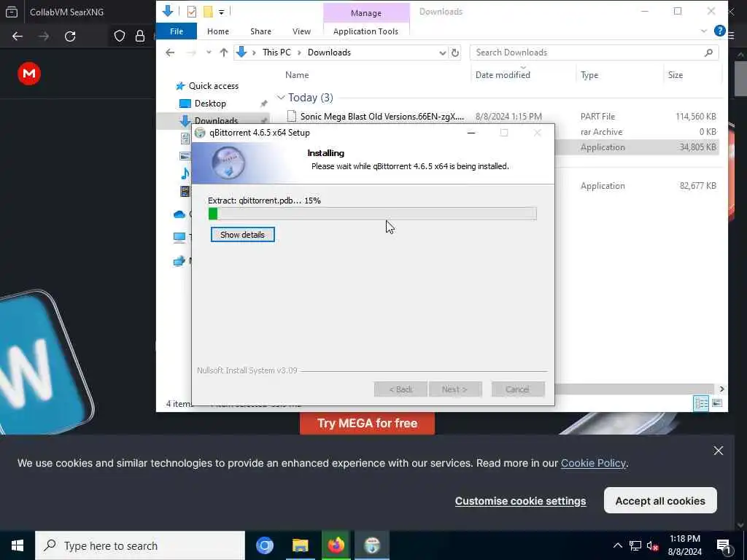This screenshot has height=560, width=747.
Task: Click browser back arrow
Action: [18, 36]
